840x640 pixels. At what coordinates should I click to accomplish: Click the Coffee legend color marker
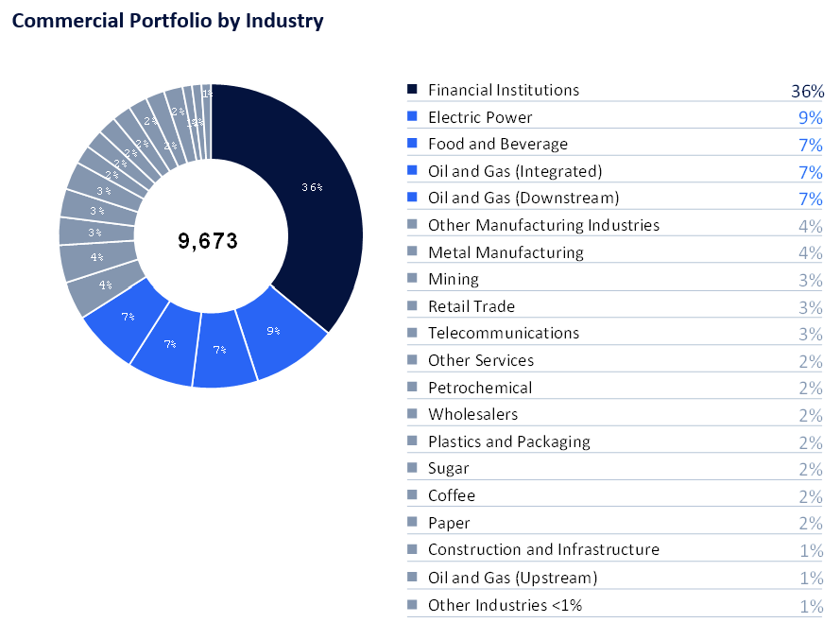412,495
